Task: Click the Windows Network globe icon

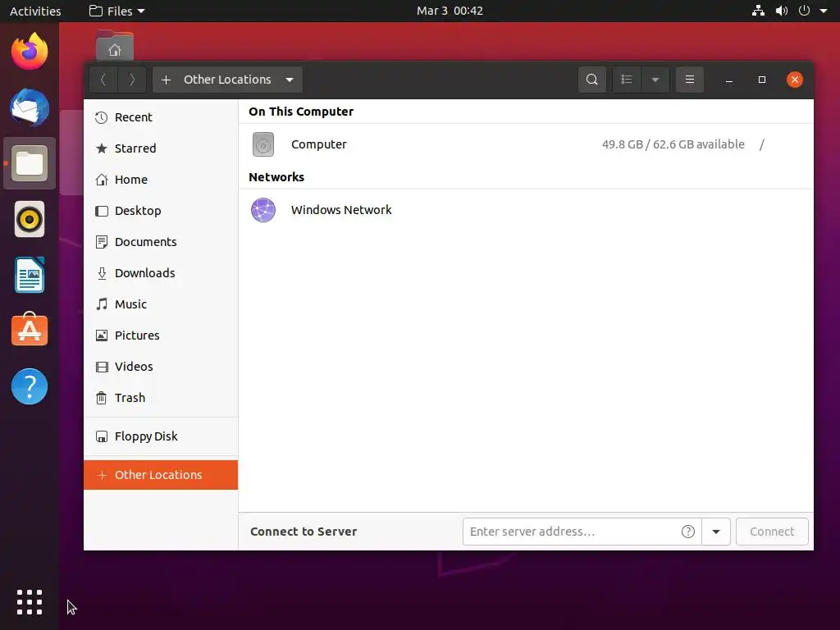Action: 263,210
